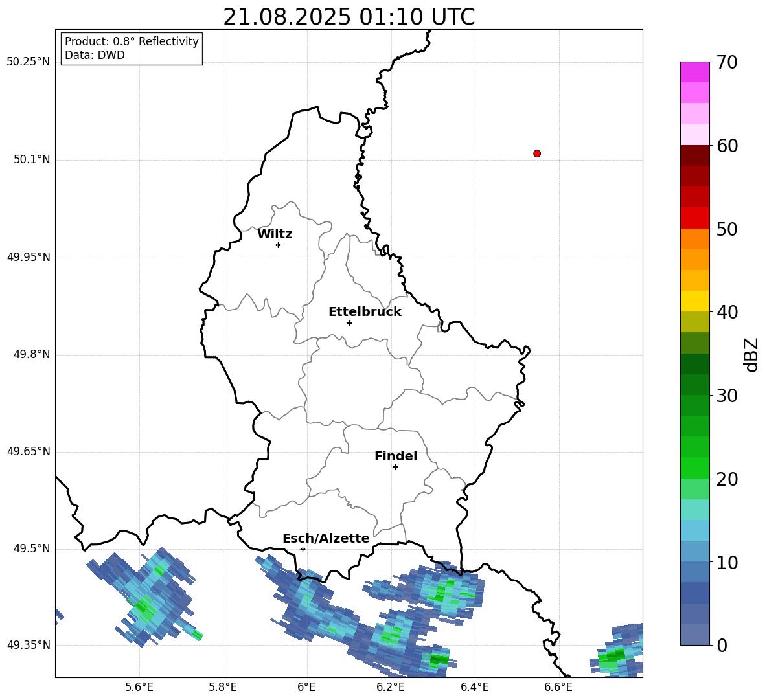Viewport: 767px width, 700px height.
Task: Click the light turquoise colorbar segment near 17
Action: coord(695,510)
